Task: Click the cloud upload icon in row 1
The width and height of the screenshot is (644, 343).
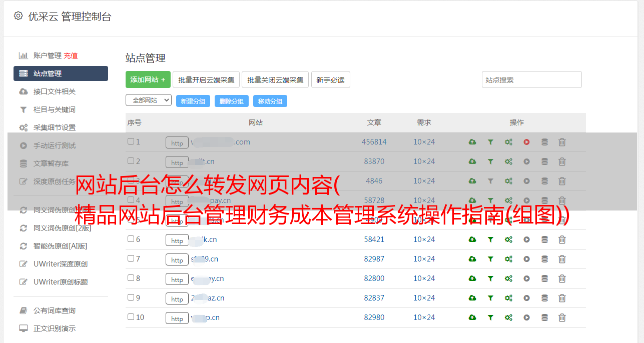Action: pyautogui.click(x=472, y=142)
